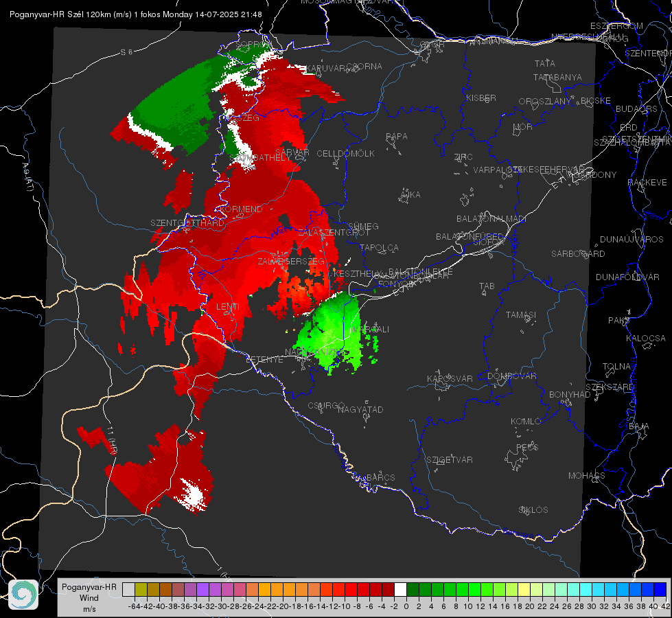672x618 pixels.
Task: Click the CELLDÖMÖLK town label
Action: (x=346, y=154)
